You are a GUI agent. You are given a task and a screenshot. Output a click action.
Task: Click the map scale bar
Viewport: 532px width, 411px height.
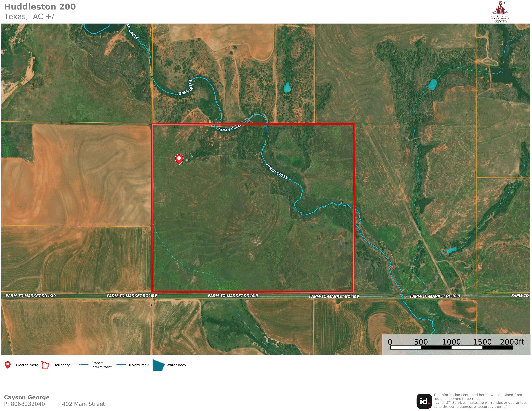(451, 347)
